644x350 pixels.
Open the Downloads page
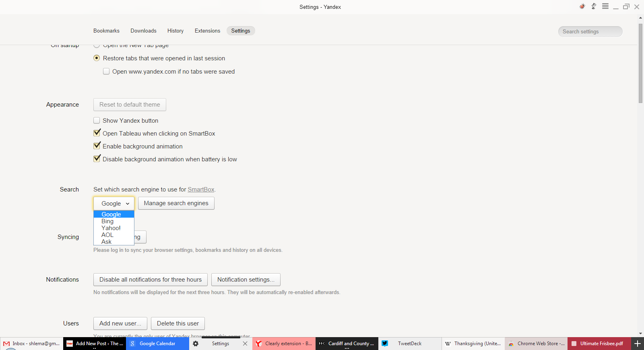[x=143, y=31]
